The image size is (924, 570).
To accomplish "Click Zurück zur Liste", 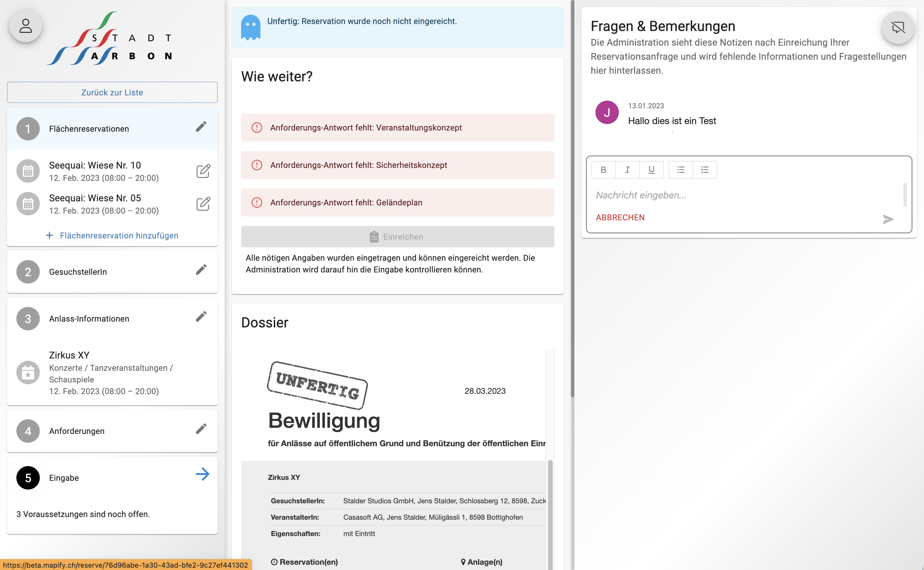I will 112,92.
